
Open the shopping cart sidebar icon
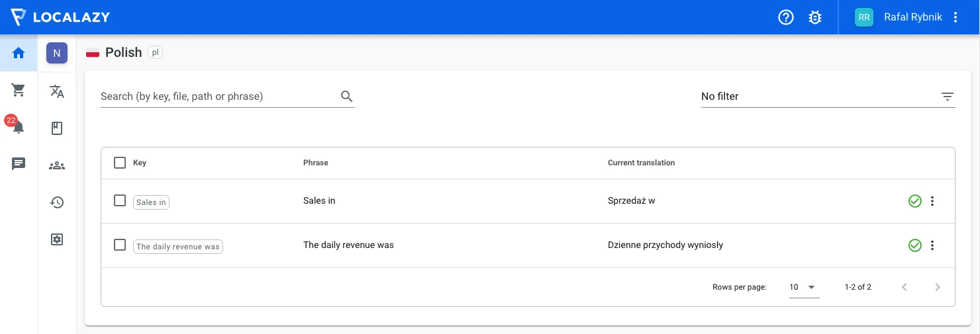tap(19, 90)
